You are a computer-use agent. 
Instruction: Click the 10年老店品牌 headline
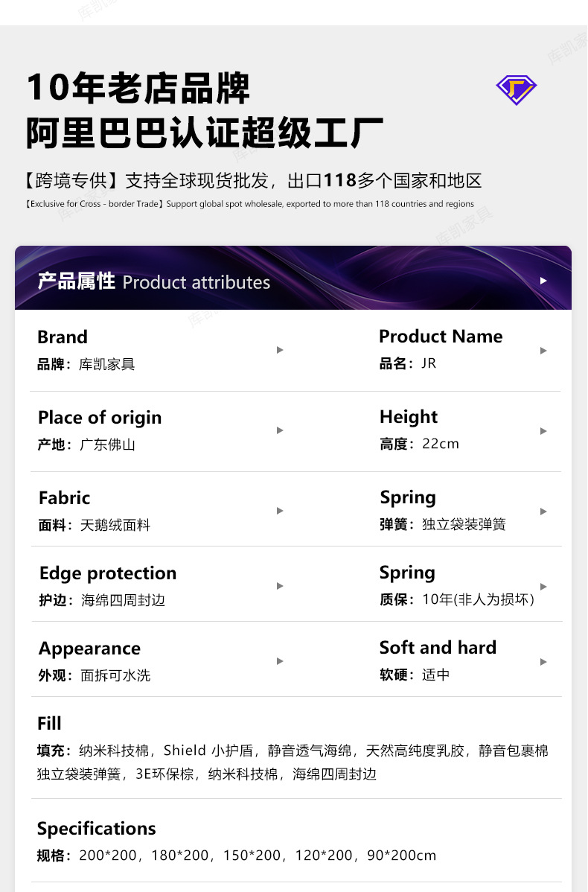[x=138, y=88]
